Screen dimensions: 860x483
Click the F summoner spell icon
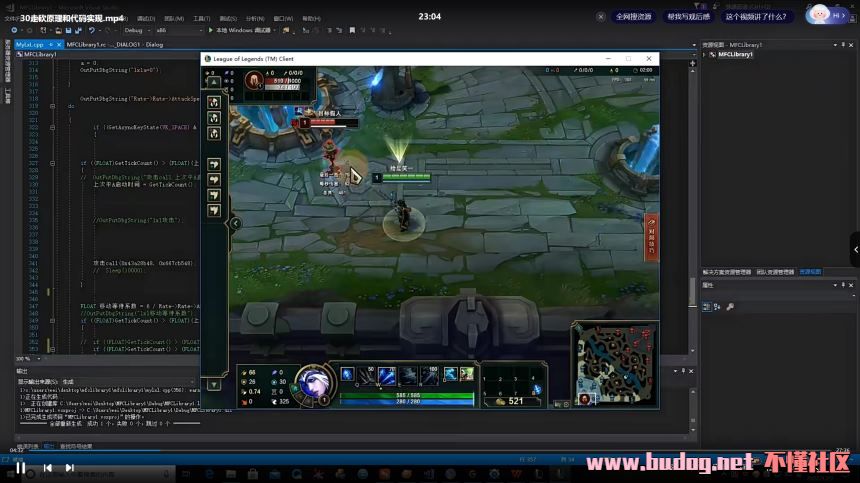(467, 374)
